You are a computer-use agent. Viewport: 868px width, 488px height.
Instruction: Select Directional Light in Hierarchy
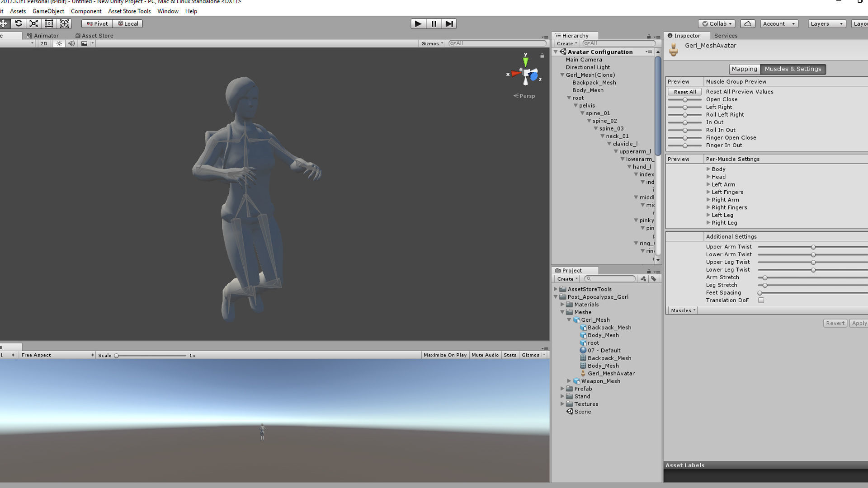coord(588,67)
